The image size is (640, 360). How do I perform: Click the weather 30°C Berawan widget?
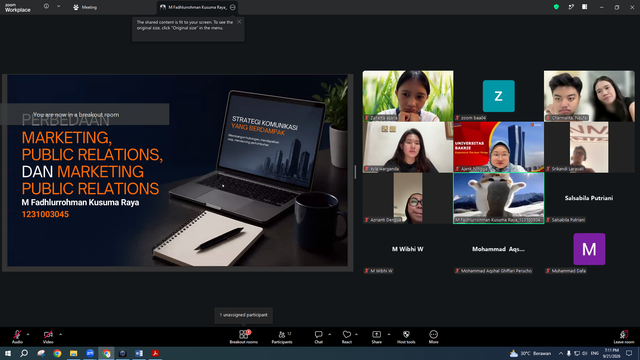(530, 353)
